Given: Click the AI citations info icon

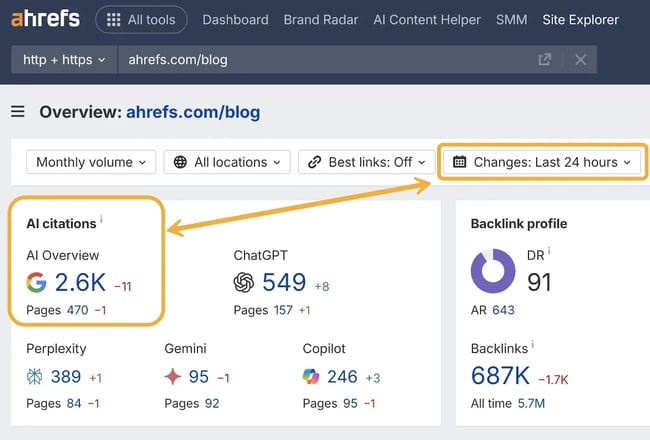Looking at the screenshot, I should [102, 219].
